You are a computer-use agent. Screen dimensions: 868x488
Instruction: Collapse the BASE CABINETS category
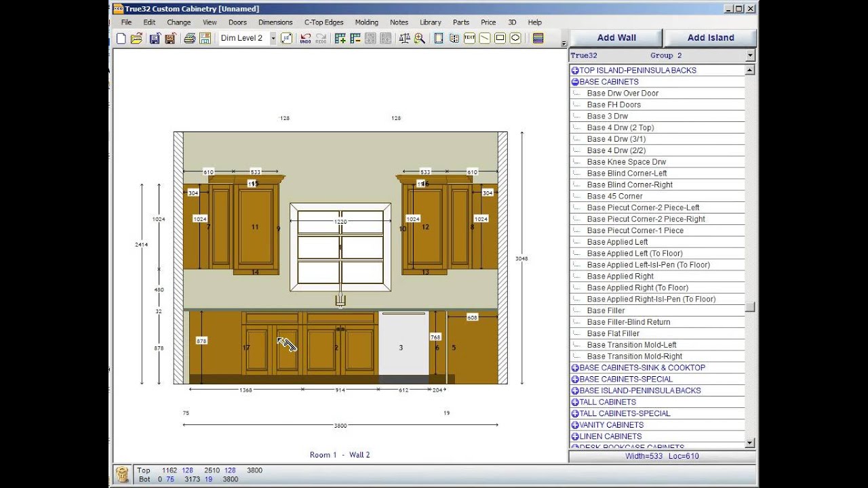575,82
